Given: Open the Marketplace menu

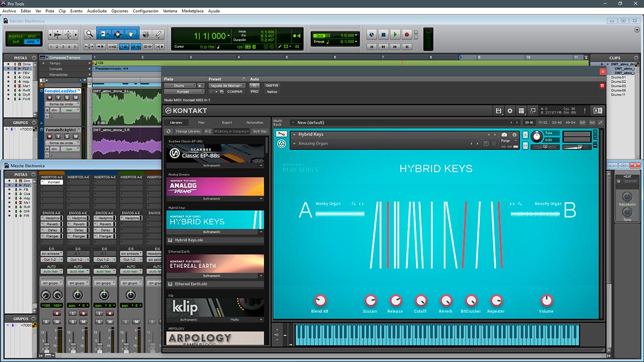Looking at the screenshot, I should click(x=192, y=11).
